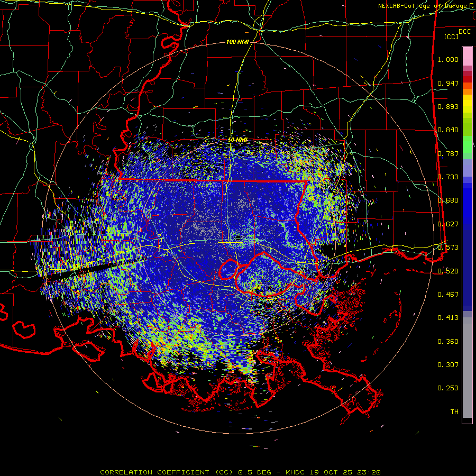Image resolution: width=476 pixels, height=476 pixels.
Task: Click the KHDC radar site marker at map center
Action: click(x=238, y=237)
